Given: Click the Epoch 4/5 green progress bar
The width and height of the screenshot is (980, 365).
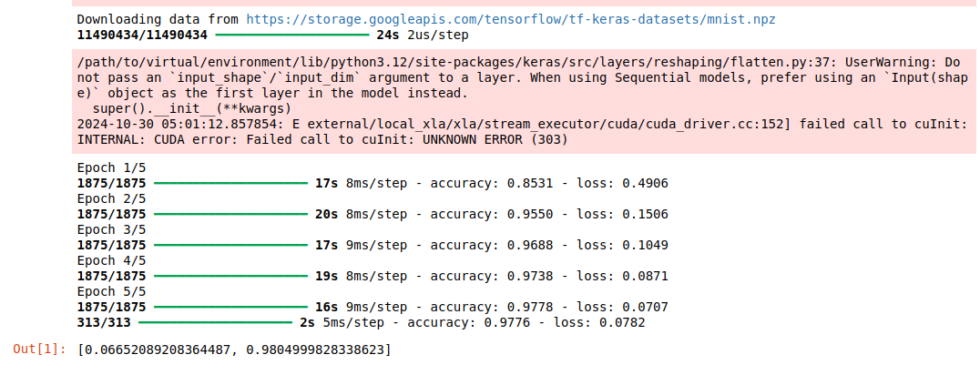Looking at the screenshot, I should tap(230, 276).
